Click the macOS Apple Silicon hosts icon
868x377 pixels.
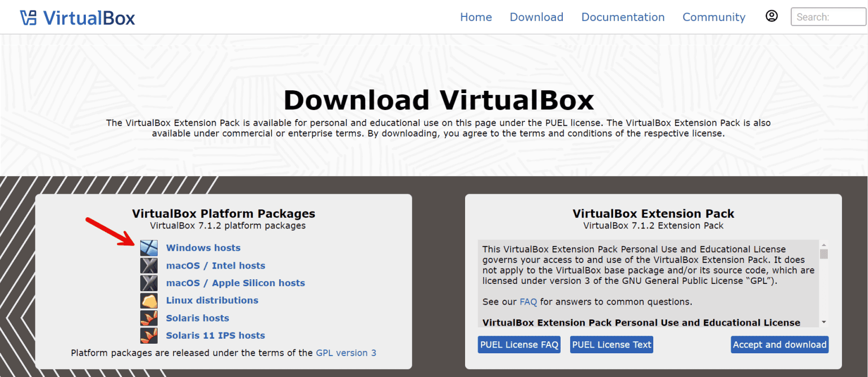[149, 283]
